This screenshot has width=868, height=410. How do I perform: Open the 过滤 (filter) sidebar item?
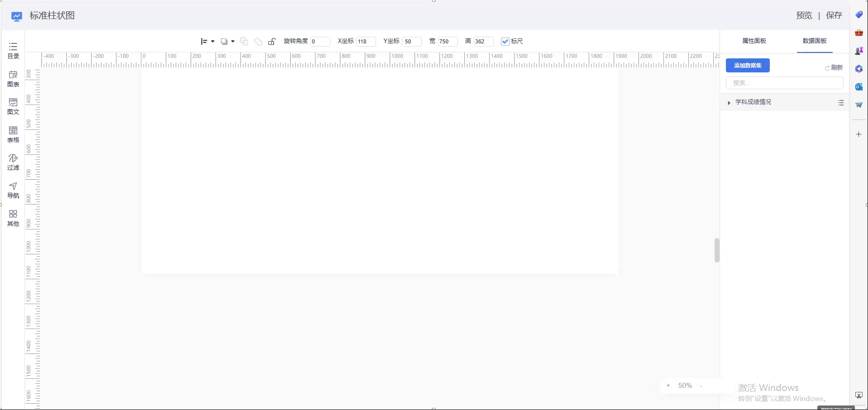[x=13, y=162]
